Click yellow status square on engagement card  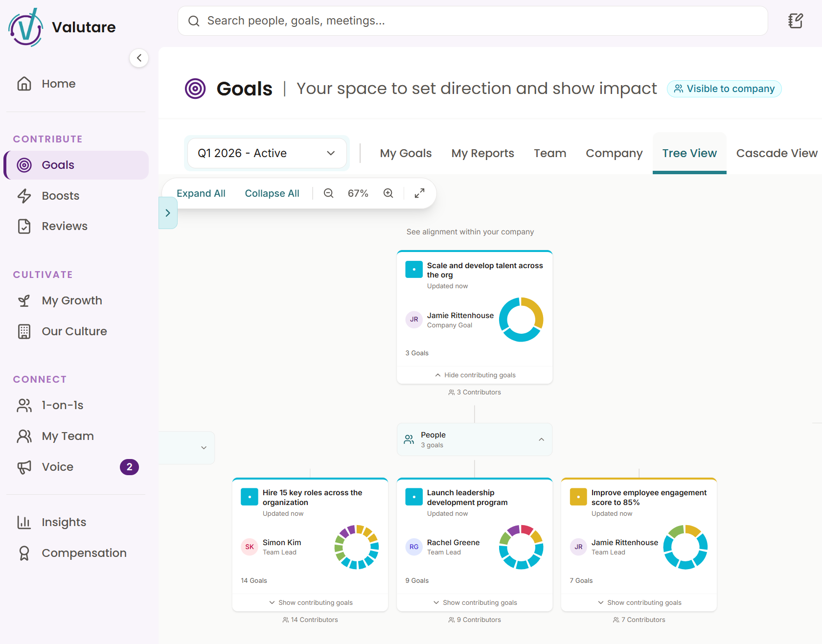click(x=578, y=497)
